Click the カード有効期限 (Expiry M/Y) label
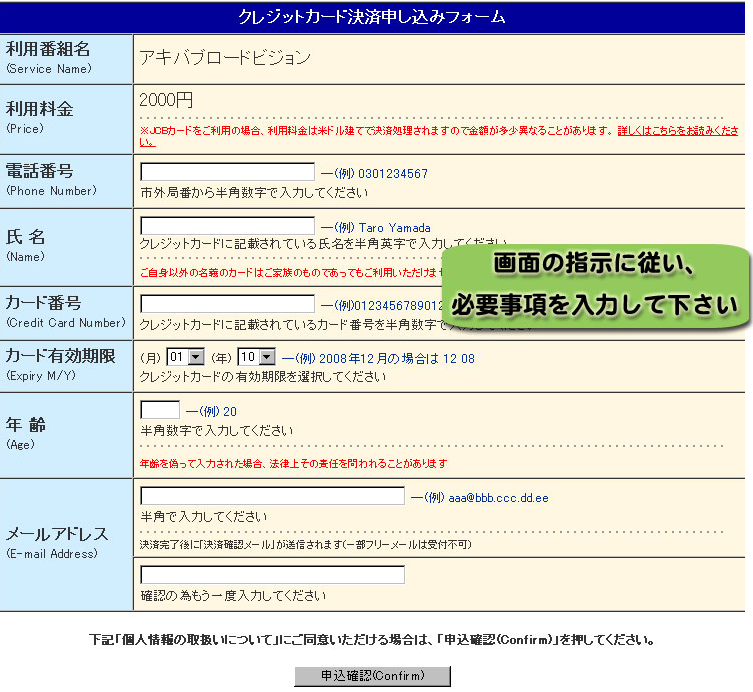The image size is (753, 692). tap(59, 356)
